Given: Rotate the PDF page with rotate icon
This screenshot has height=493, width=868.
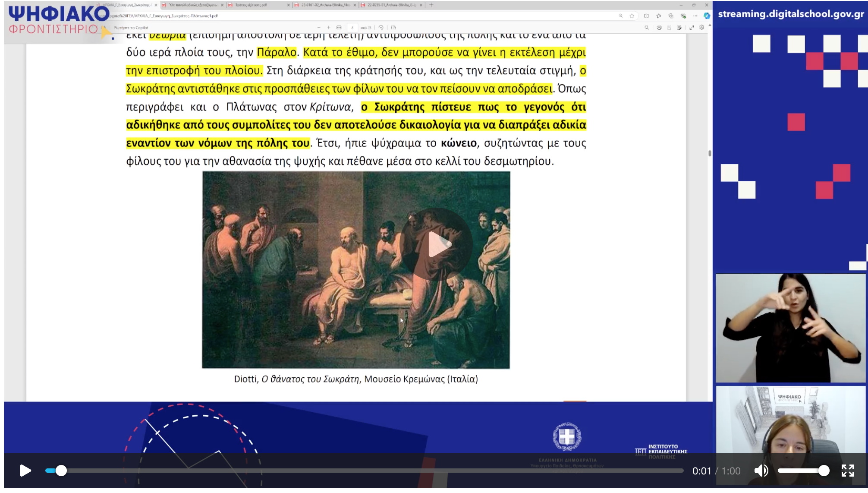Looking at the screenshot, I should click(381, 28).
